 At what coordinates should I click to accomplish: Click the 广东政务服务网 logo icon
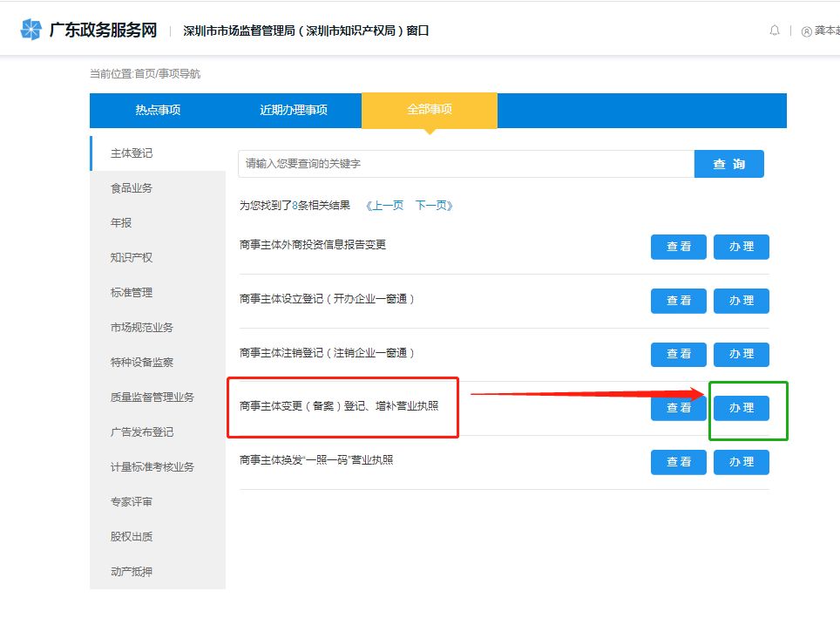point(31,30)
